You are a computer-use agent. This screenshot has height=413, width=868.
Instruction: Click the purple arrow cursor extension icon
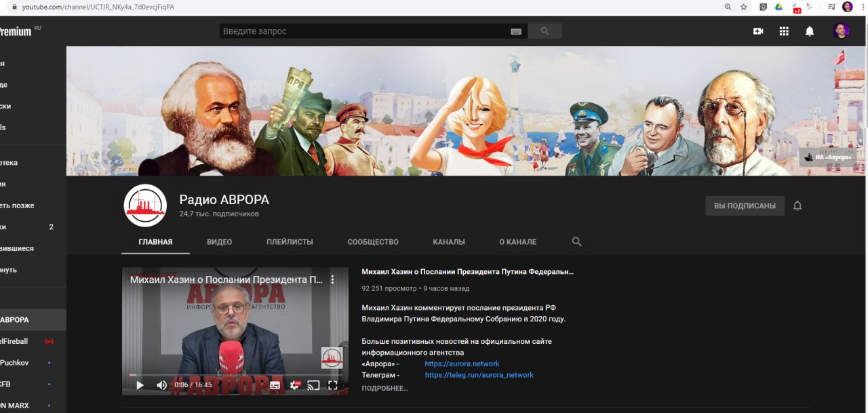click(x=810, y=7)
